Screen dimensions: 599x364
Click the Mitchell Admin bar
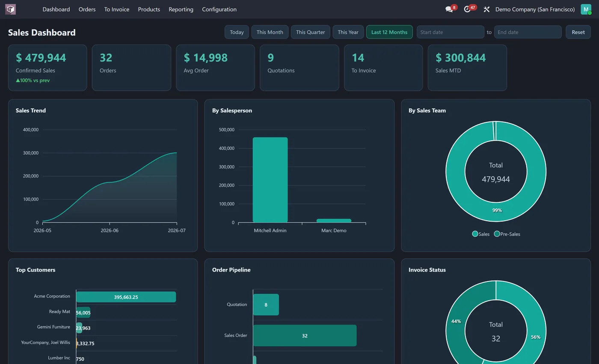(x=270, y=180)
